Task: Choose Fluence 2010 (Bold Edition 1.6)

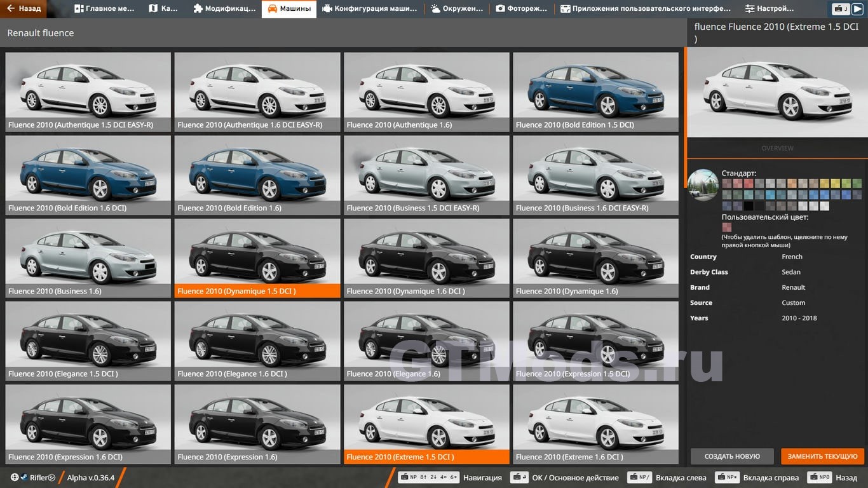Action: tap(257, 175)
